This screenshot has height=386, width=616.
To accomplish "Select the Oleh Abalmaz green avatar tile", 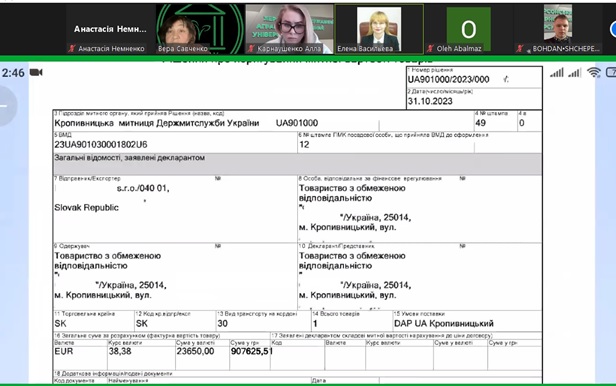I will (x=469, y=29).
